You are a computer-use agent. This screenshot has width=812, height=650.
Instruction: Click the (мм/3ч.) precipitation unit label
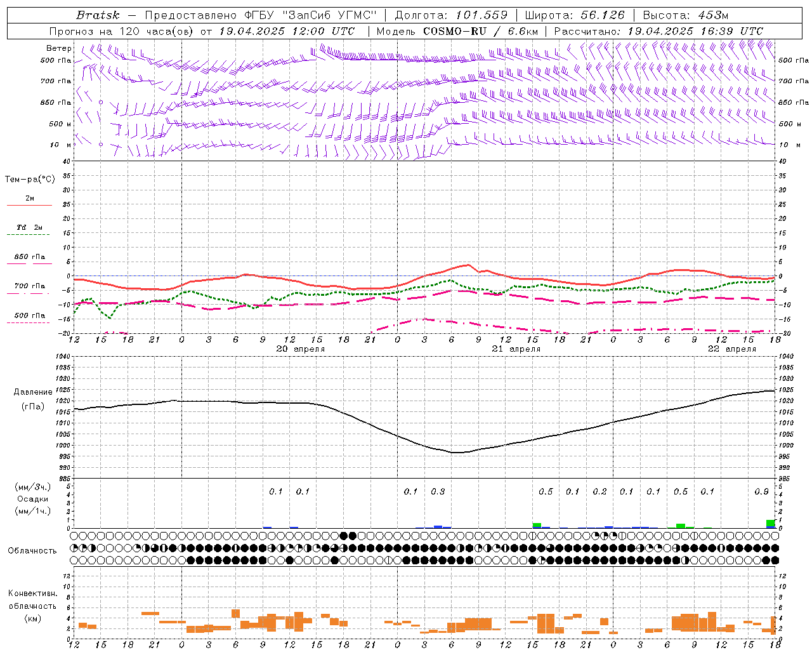[33, 487]
